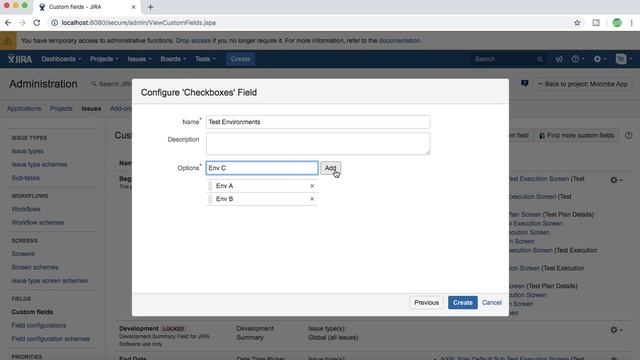640x360 pixels.
Task: Click the browser address bar URL
Action: click(x=139, y=23)
